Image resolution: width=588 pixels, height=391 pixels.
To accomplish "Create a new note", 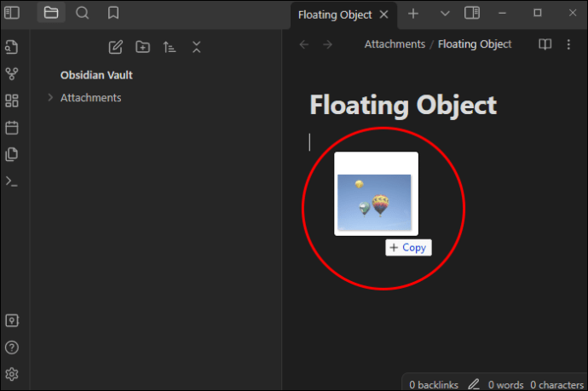I will pos(116,47).
